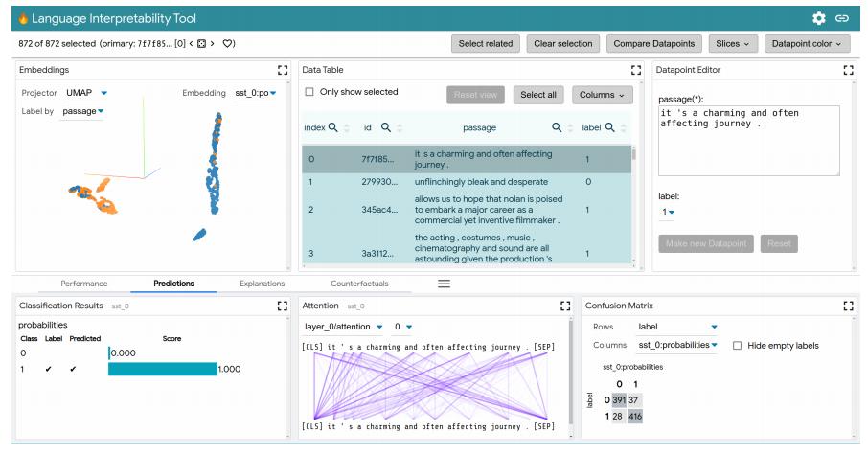Copy link via chain icon in header

(842, 18)
